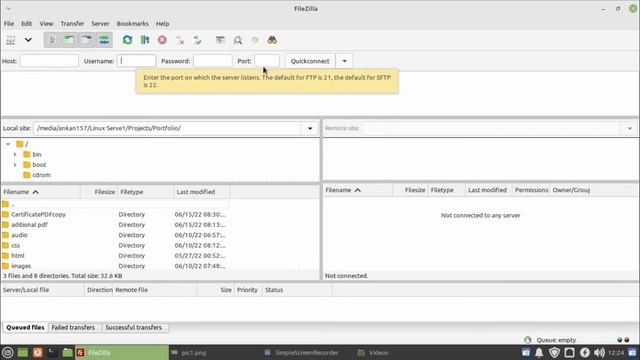This screenshot has height=360, width=640.
Task: Open the Quickconnect history dropdown
Action: 344,61
